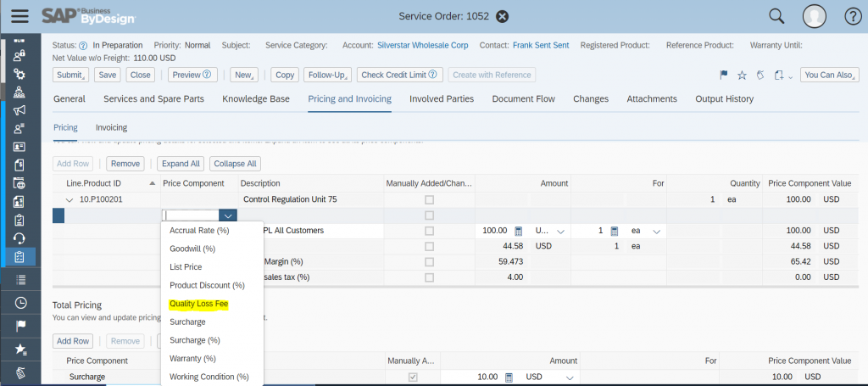The image size is (868, 386).
Task: Choose Goodwill (%) option
Action: [192, 248]
